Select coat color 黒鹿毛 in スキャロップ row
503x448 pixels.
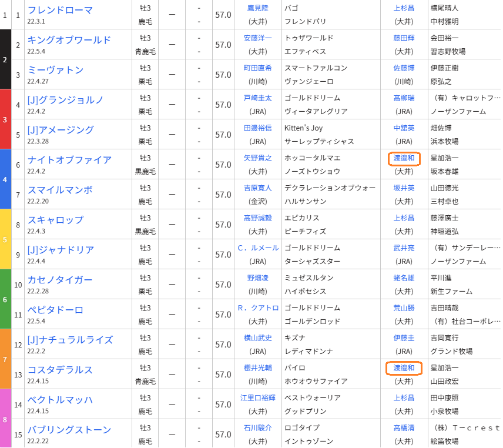(x=145, y=232)
